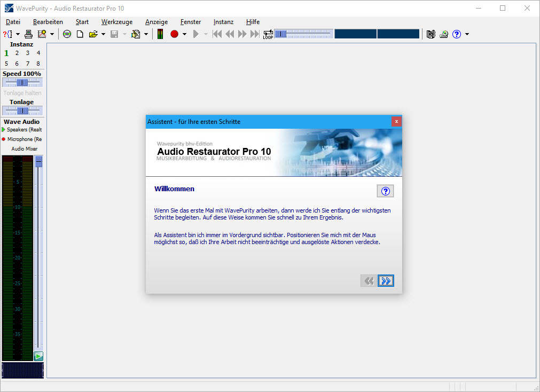Switch to instance 7
The image size is (540, 392).
(x=28, y=64)
